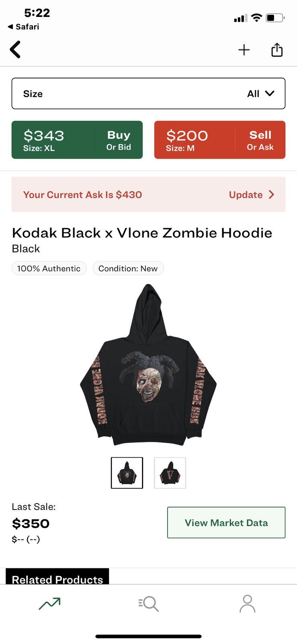
Task: Select the back hoodie thumbnail
Action: [x=170, y=473]
